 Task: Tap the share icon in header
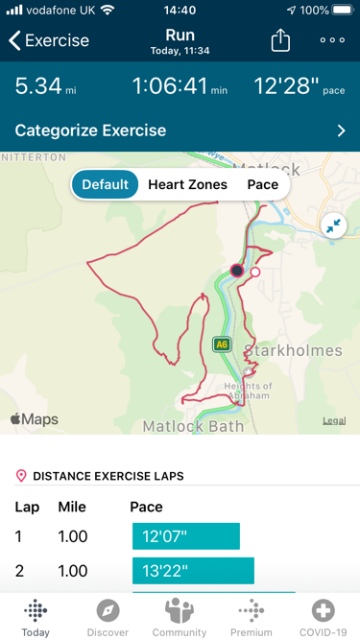pyautogui.click(x=280, y=40)
